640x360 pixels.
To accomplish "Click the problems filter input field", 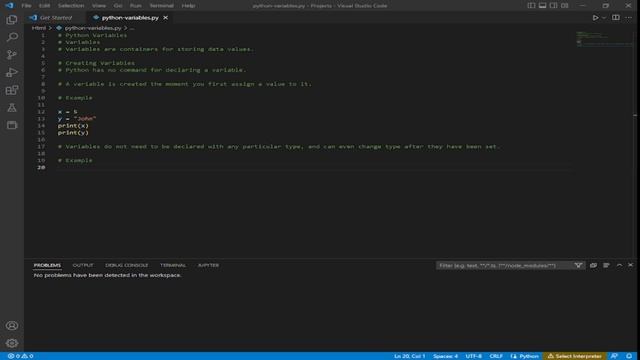I will point(504,265).
